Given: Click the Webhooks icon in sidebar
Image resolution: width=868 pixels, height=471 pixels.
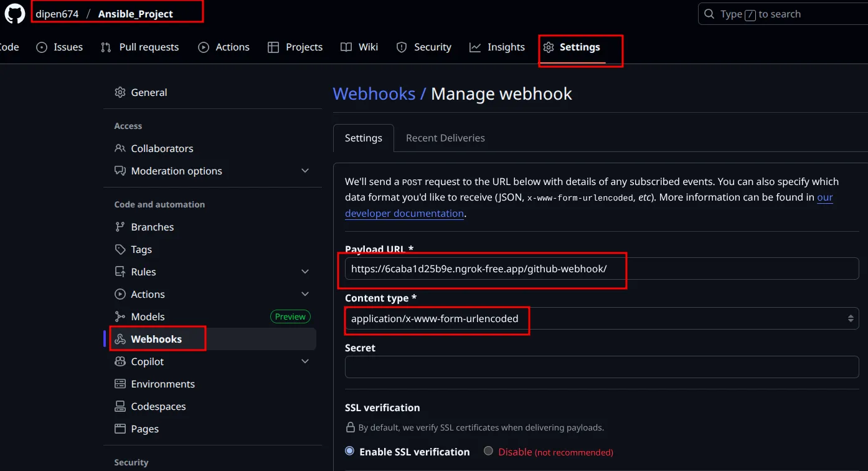Looking at the screenshot, I should [120, 339].
